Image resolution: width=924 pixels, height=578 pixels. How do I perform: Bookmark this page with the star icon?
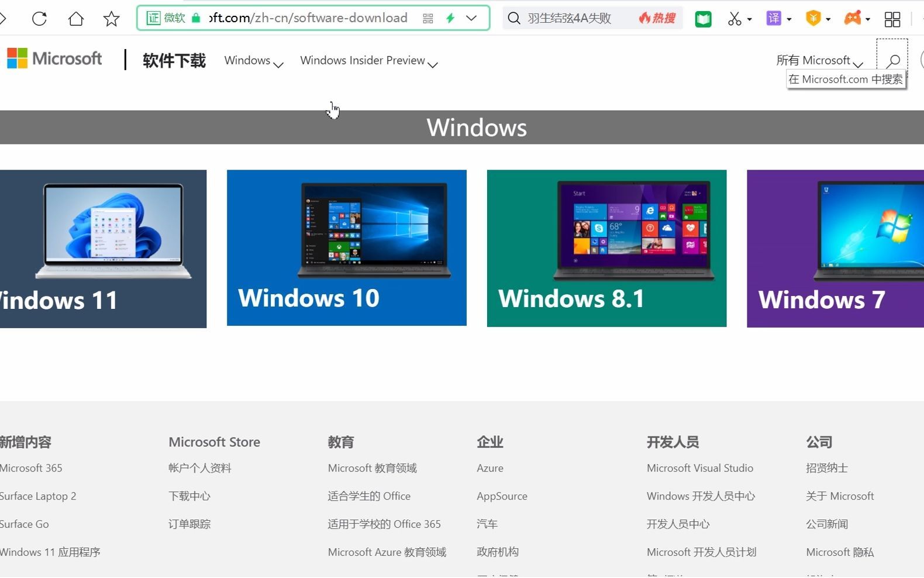click(x=111, y=19)
